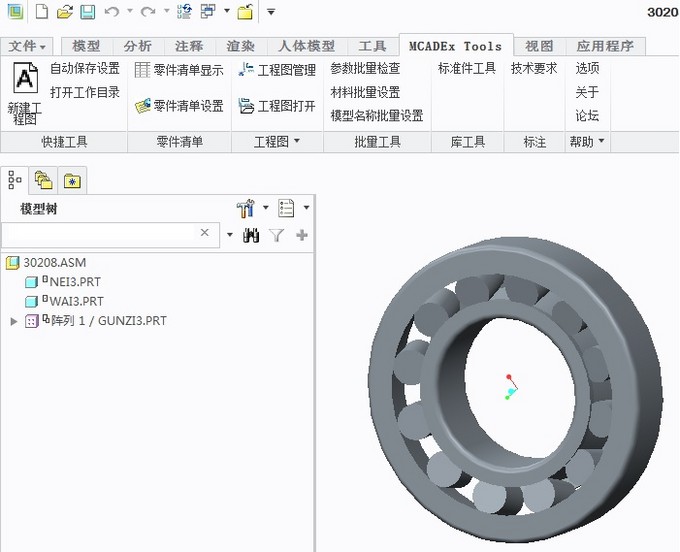Save the model with the disk icon
Screen dimensions: 680x552
(x=87, y=12)
